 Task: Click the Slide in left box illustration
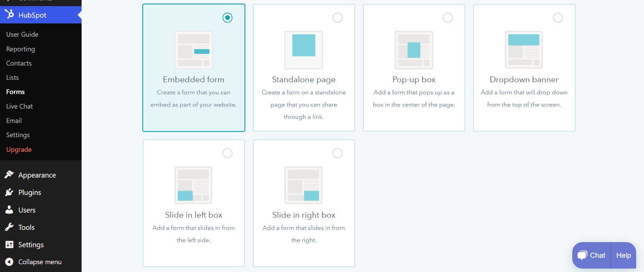pyautogui.click(x=193, y=185)
